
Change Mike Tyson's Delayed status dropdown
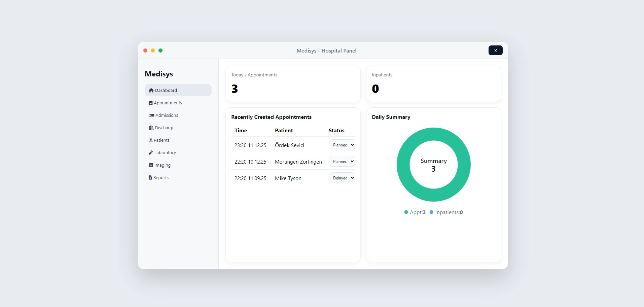coord(342,178)
